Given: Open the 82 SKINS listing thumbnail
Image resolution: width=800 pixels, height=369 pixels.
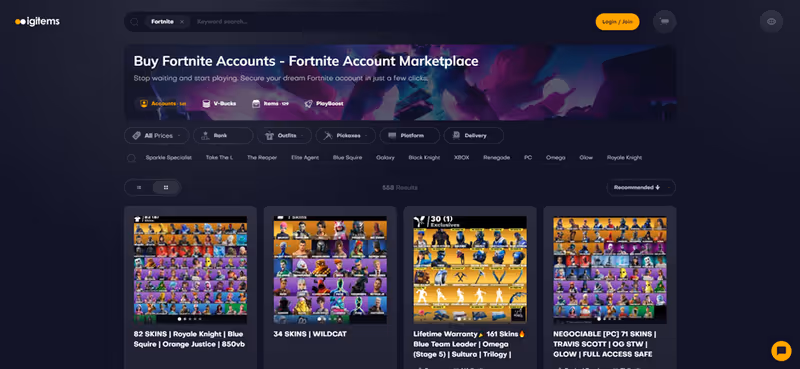Looking at the screenshot, I should (x=190, y=269).
